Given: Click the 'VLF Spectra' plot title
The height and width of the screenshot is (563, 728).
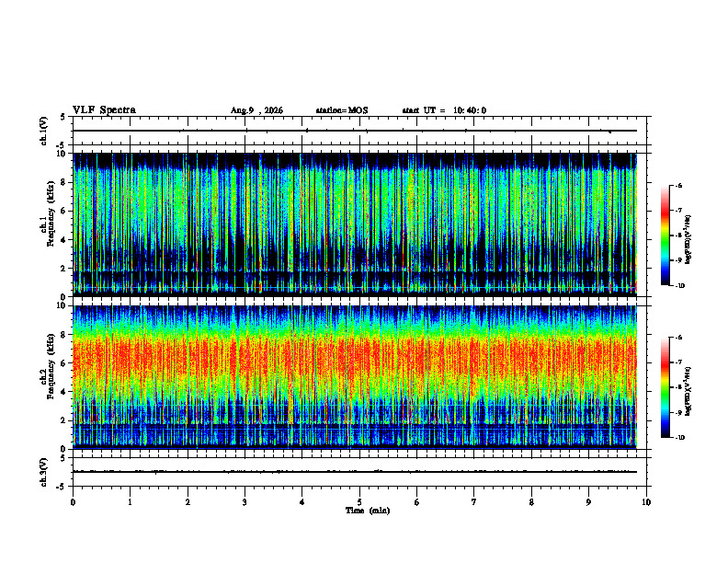Looking at the screenshot, I should point(104,110).
